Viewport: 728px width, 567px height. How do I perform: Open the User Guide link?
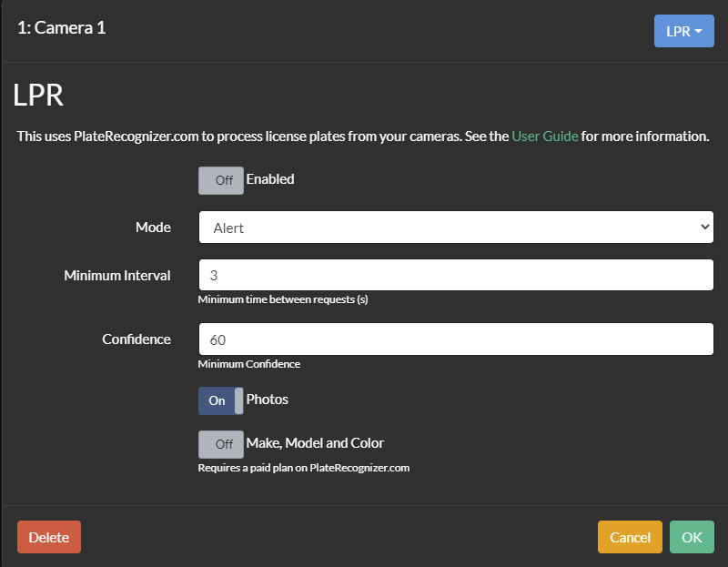click(544, 136)
